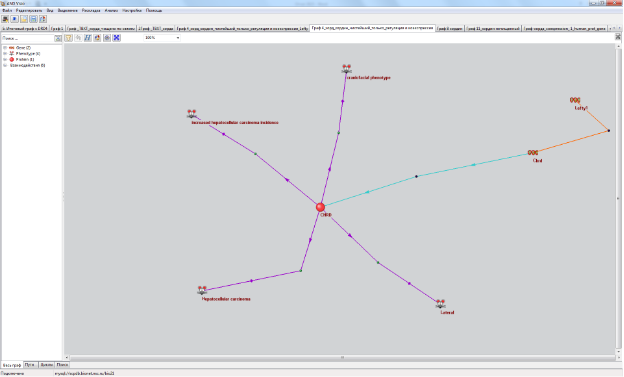The width and height of the screenshot is (624, 377).
Task: Click the blue fit-to-screen arrows icon
Action: 117,38
